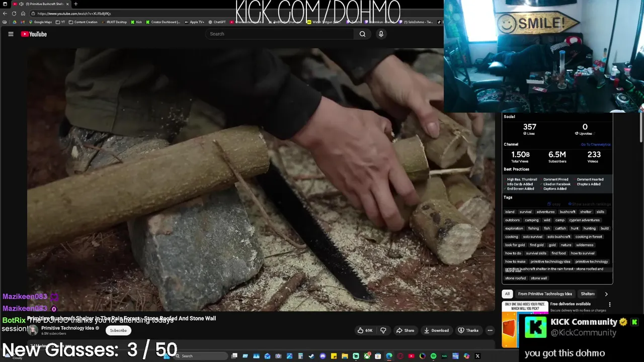Screen dimensions: 644x362
Task: Select the cyprien adventures tag
Action: [x=585, y=220]
